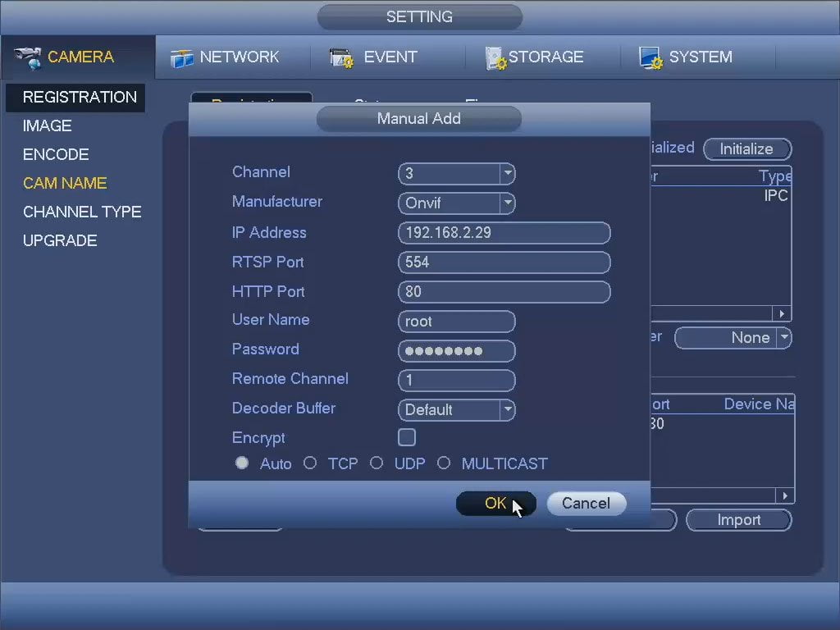Image resolution: width=840 pixels, height=630 pixels.
Task: Open the None filter dropdown
Action: (733, 338)
